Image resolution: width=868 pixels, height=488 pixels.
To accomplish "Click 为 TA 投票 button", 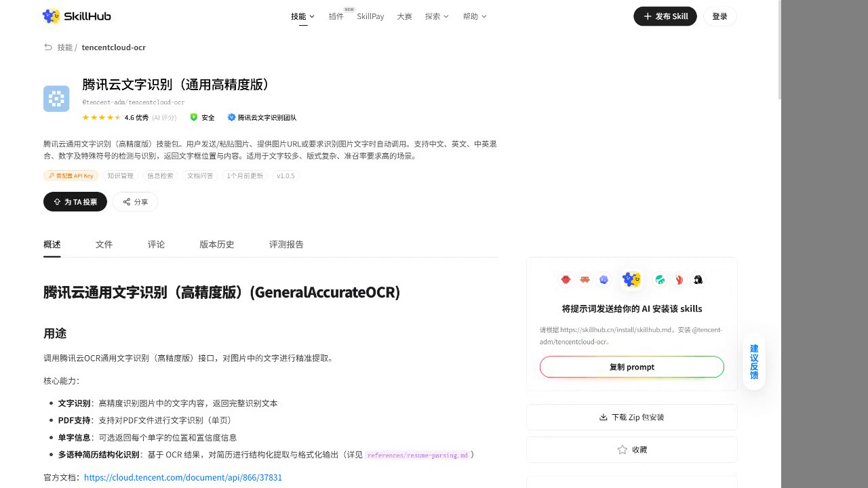I will [75, 202].
